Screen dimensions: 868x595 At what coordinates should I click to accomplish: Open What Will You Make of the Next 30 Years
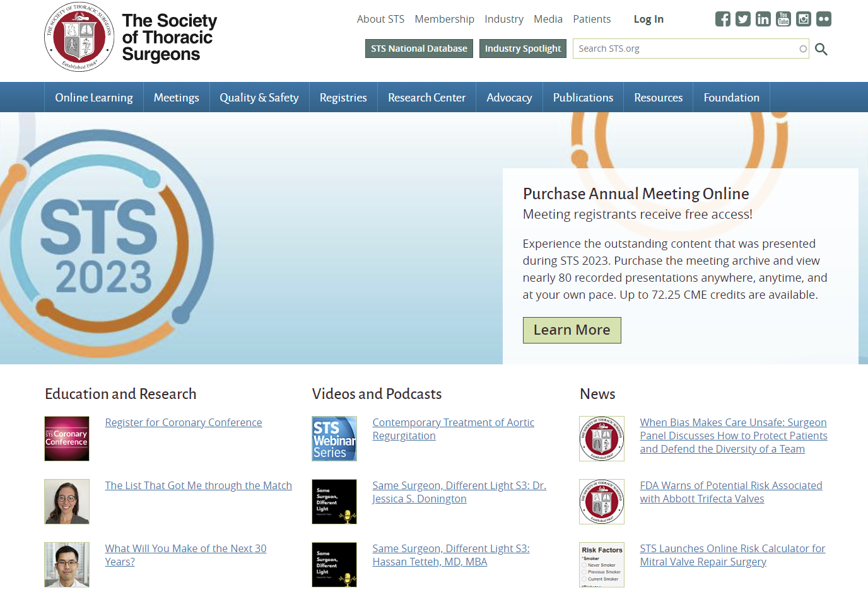pyautogui.click(x=186, y=555)
